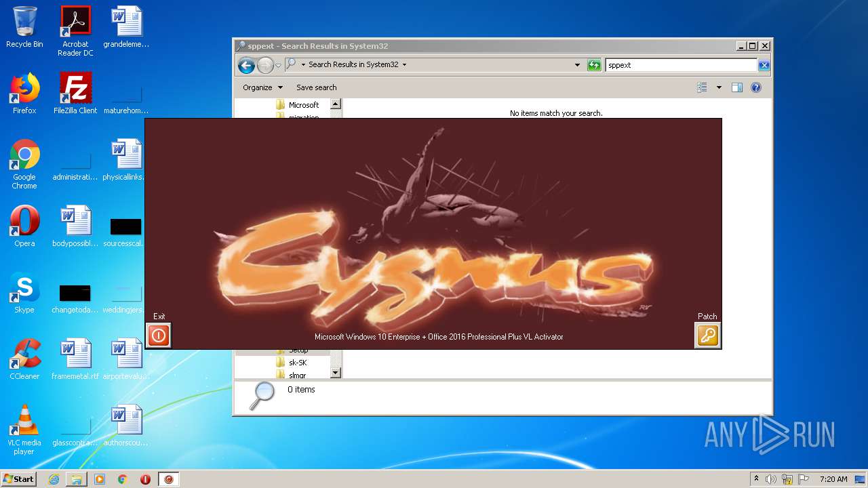The width and height of the screenshot is (868, 488).
Task: Click the volume speaker tray icon
Action: pos(771,479)
